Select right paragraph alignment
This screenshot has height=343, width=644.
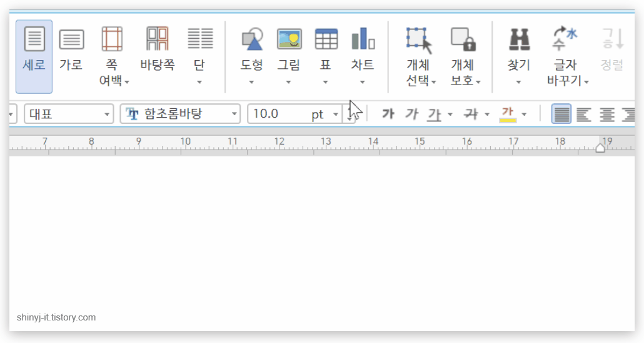click(628, 115)
